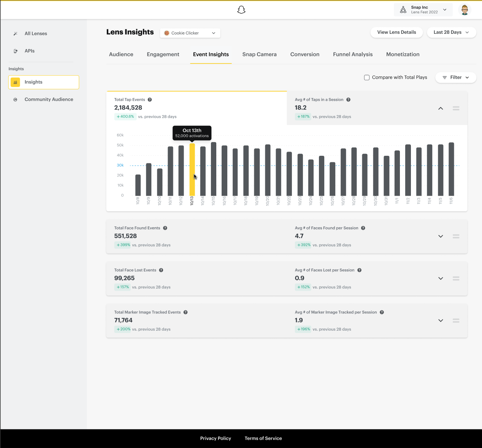Switch to the Funnel Analysis tab
The image size is (482, 448).
[353, 54]
